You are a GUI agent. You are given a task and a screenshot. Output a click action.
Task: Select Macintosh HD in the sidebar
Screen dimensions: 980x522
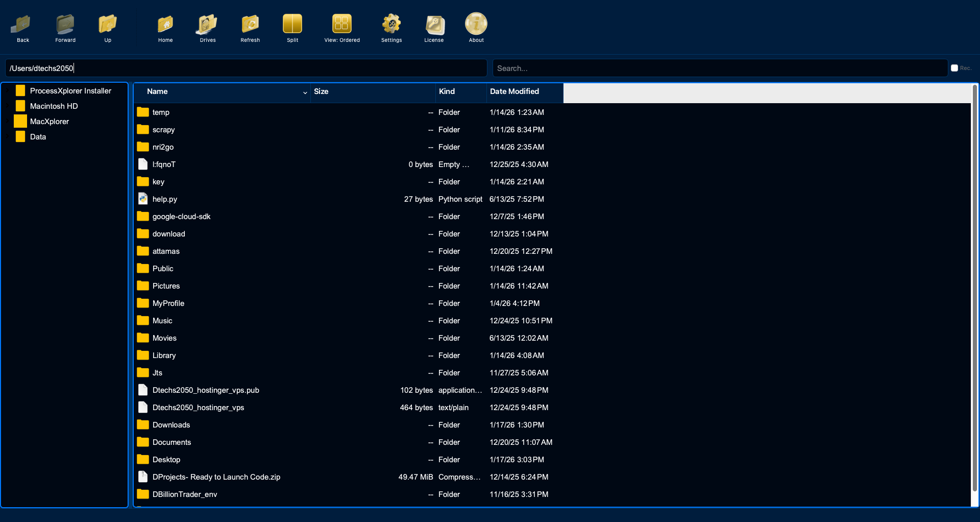(x=53, y=106)
